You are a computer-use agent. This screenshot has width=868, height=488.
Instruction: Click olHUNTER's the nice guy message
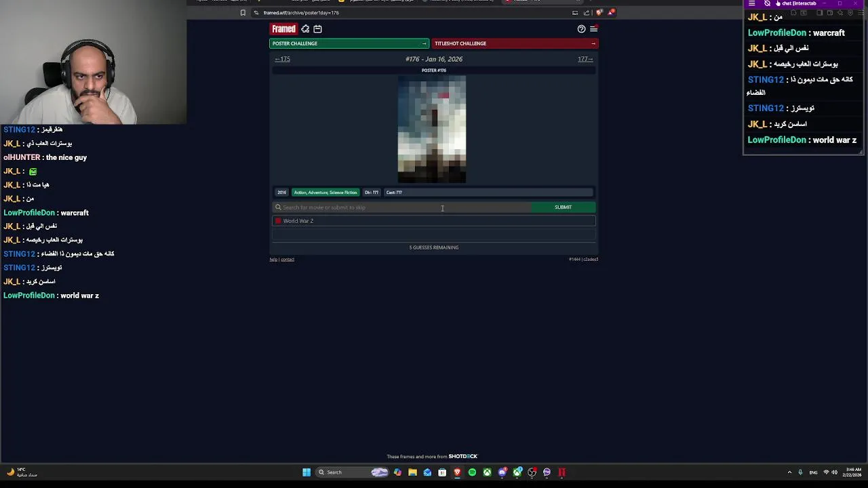45,157
